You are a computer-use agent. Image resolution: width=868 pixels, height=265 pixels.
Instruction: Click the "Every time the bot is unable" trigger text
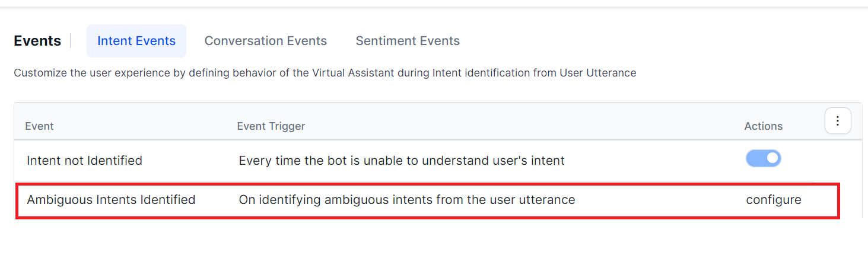click(401, 160)
